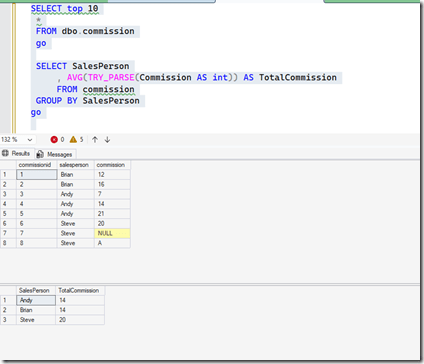Select the commission cell with value 7
Viewport: 424px width, 364px height.
(112, 194)
